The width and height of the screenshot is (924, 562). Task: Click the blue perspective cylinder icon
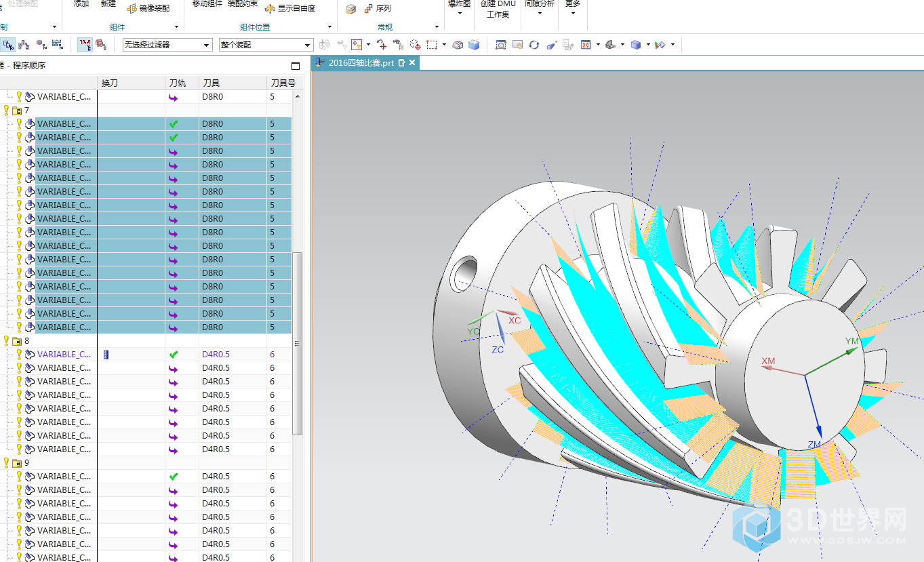tap(551, 45)
